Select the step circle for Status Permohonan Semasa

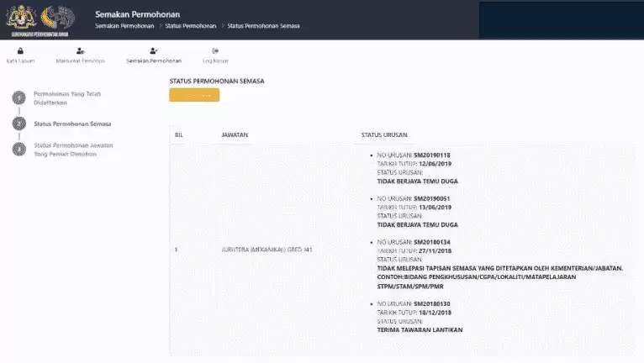coord(18,124)
